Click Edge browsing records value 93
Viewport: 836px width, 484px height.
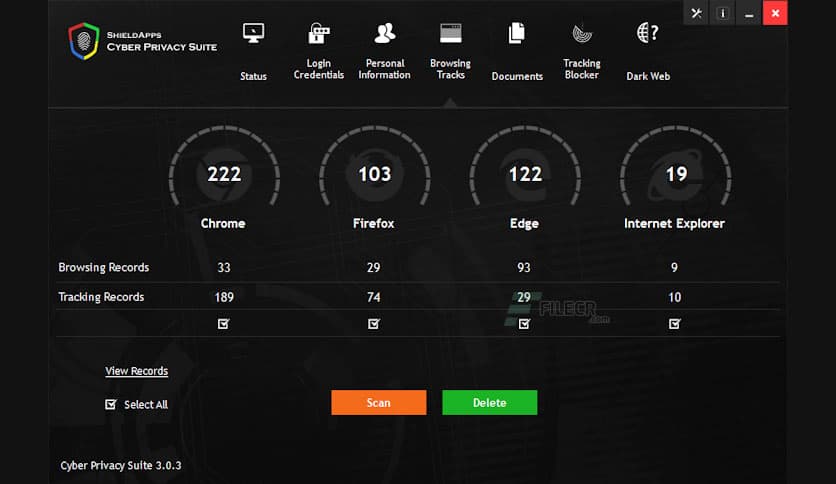tap(524, 268)
